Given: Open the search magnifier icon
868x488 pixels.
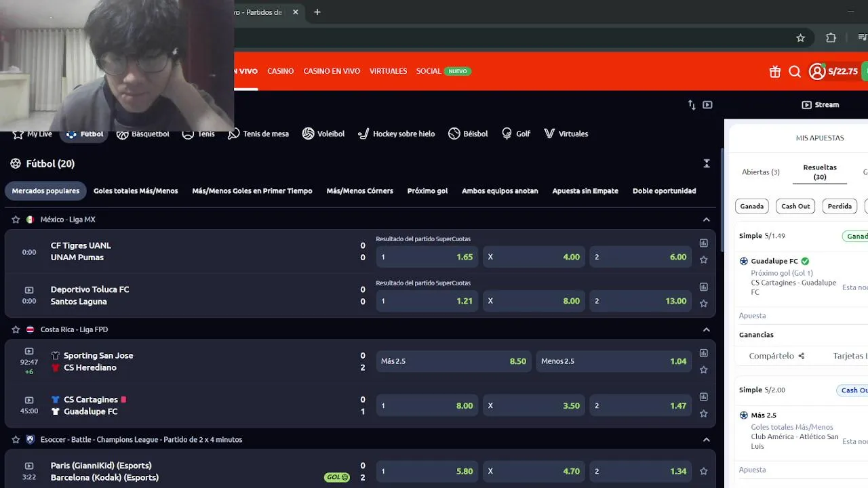Looking at the screenshot, I should tap(795, 71).
